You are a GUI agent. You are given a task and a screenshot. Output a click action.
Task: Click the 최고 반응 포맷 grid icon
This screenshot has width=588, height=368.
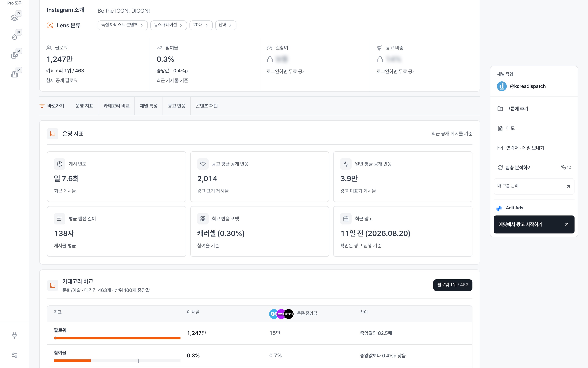pos(203,219)
